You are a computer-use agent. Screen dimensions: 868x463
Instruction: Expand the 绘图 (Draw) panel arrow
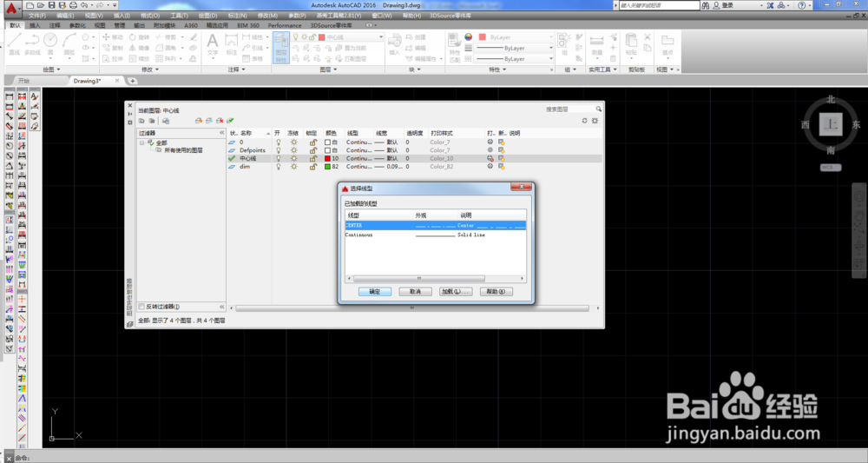[58, 69]
